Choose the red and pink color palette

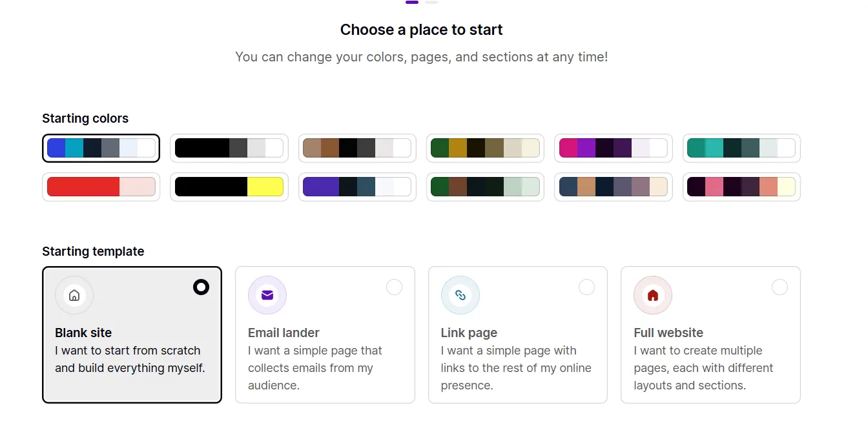(101, 187)
